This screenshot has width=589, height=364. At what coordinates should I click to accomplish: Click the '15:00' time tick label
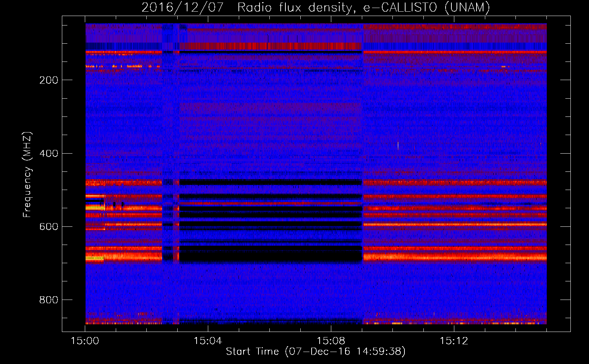click(x=85, y=341)
